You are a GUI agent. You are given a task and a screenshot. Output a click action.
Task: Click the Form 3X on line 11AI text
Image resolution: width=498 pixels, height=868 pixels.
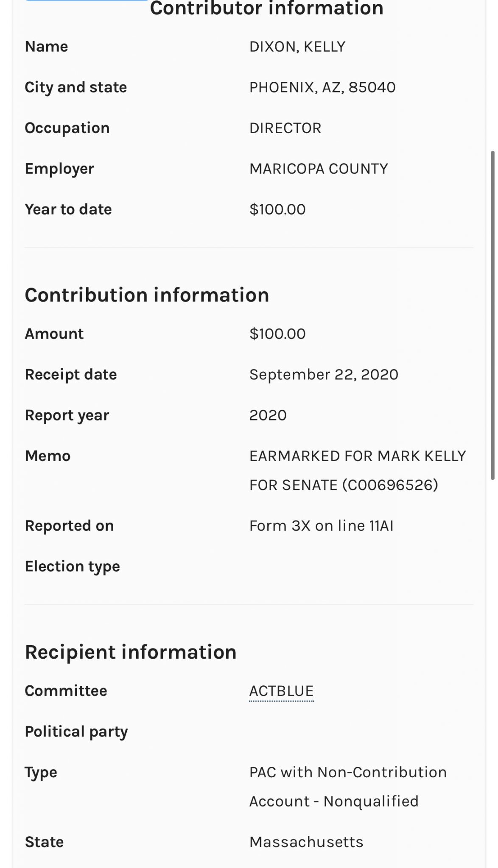[321, 526]
